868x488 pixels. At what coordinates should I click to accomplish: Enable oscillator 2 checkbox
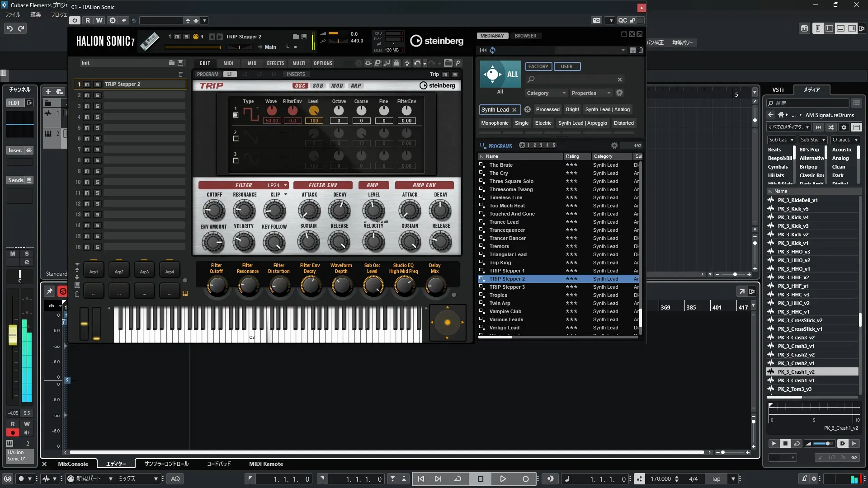click(x=236, y=139)
